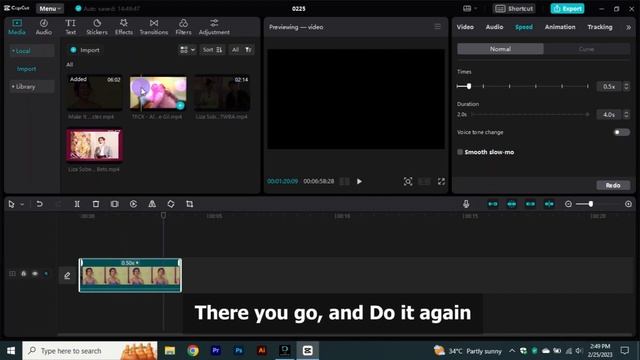Expand the Local section in sidebar
The width and height of the screenshot is (640, 360).
click(x=31, y=51)
